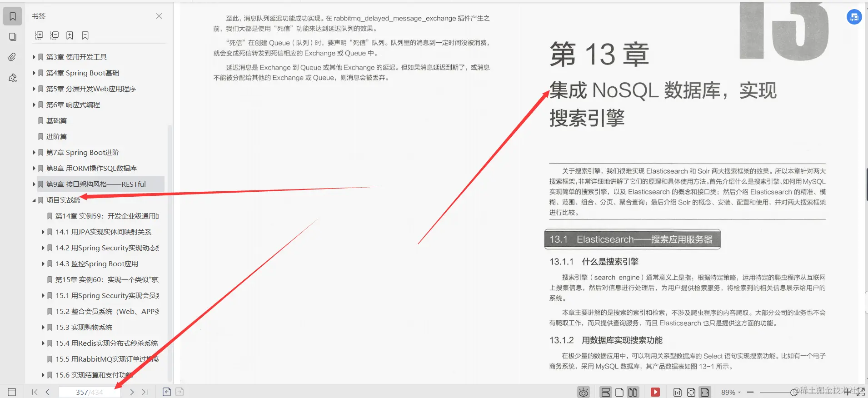Expand bookmark 14.1 用JPA实现实体间映射关系

tap(43, 232)
